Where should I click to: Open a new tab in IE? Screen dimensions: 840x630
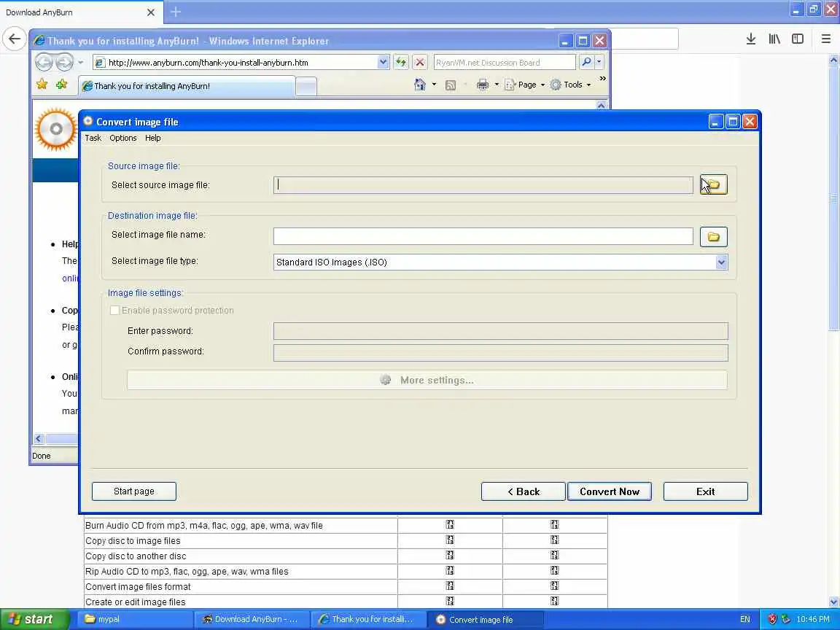306,86
